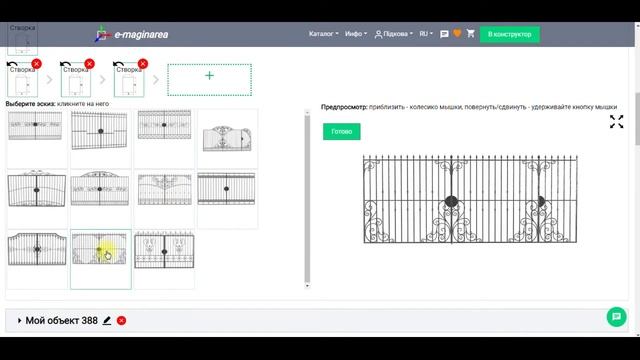Viewport: 640px width, 360px height.
Task: Choose first gate sketch in middle row
Action: (37, 188)
